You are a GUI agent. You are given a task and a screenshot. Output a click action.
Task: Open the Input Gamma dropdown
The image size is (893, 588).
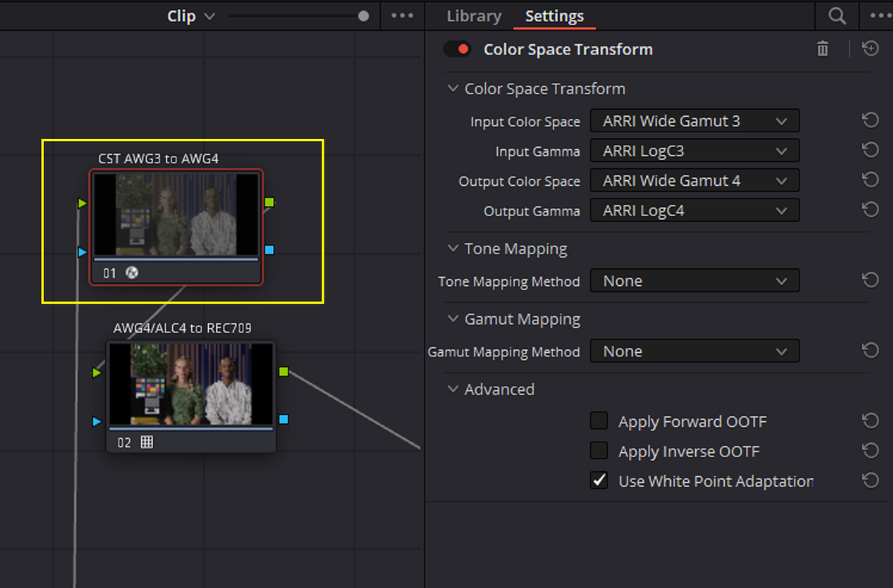click(694, 151)
